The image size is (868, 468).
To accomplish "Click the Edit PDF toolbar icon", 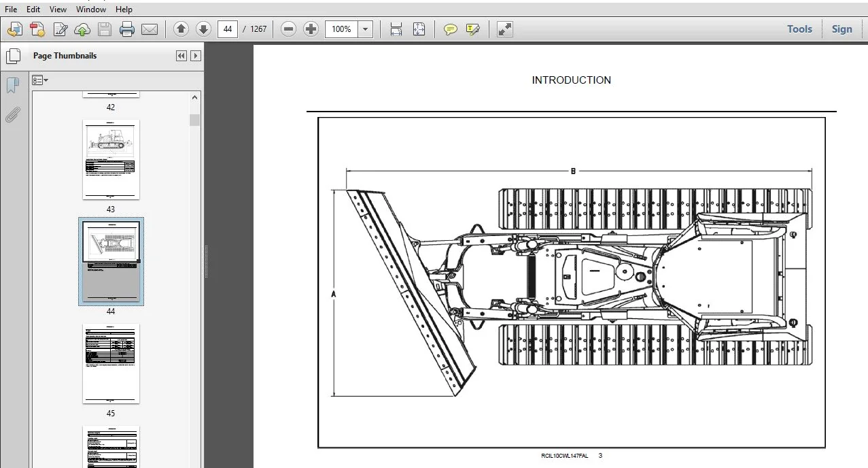I will click(x=60, y=29).
